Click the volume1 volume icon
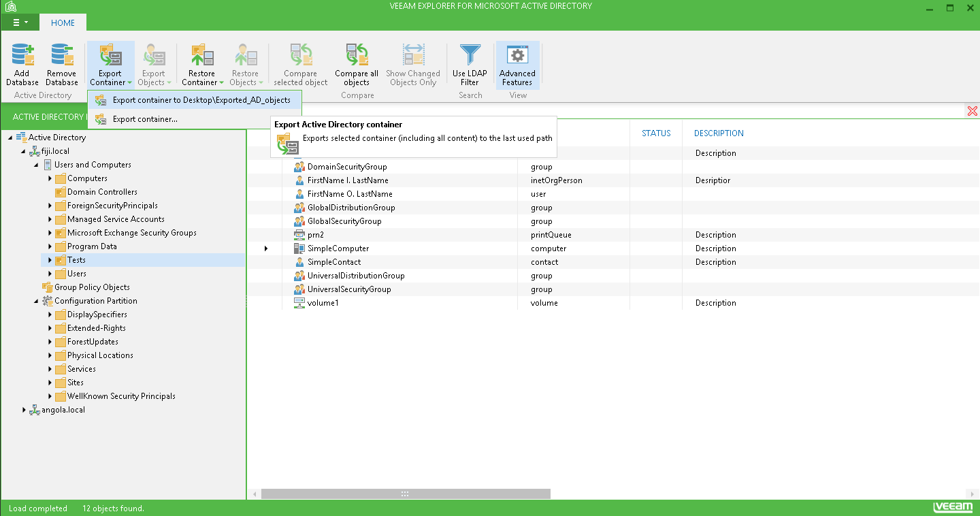Viewport: 980px width, 516px height. click(x=299, y=303)
